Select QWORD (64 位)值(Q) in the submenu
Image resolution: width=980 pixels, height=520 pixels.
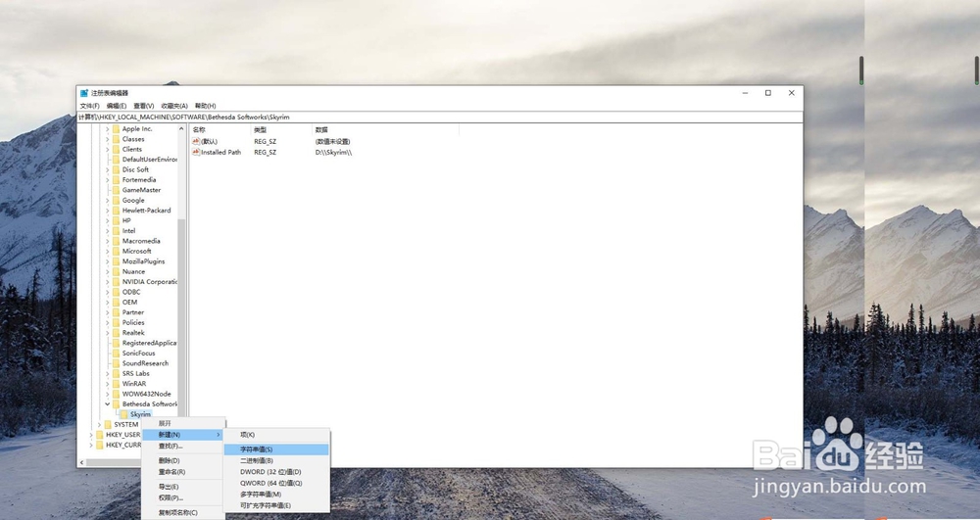pos(276,483)
